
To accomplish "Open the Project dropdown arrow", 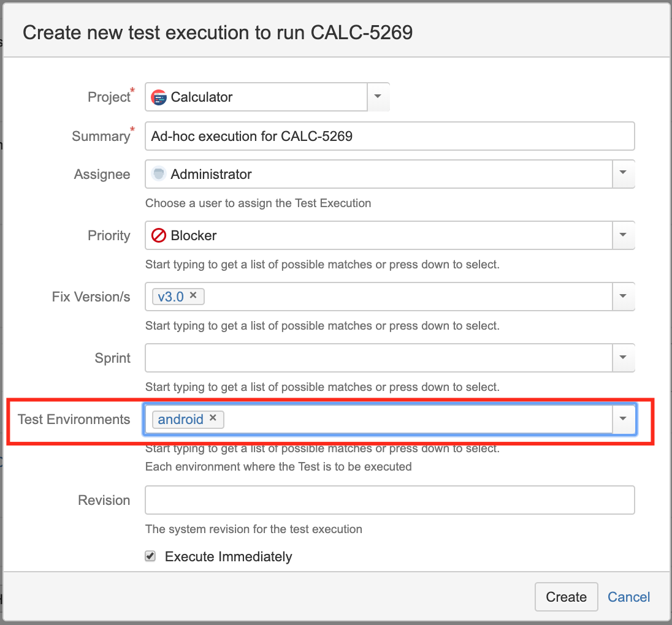I will pyautogui.click(x=378, y=97).
